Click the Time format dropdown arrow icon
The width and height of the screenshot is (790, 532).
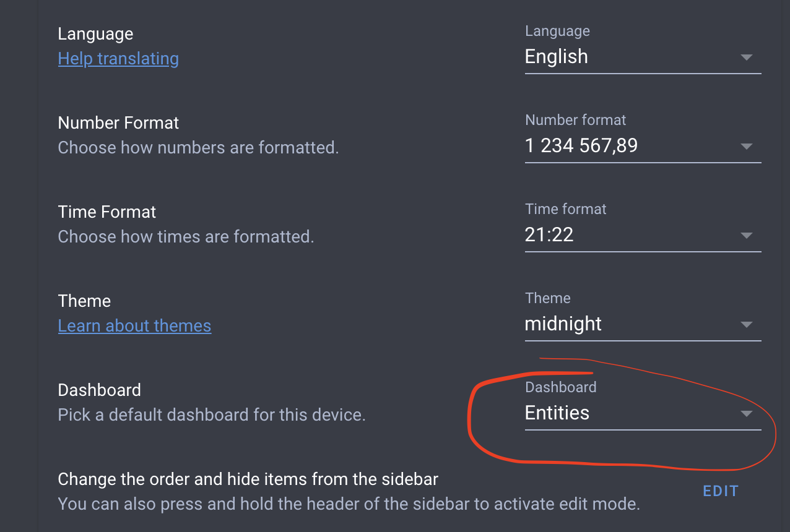coord(746,236)
